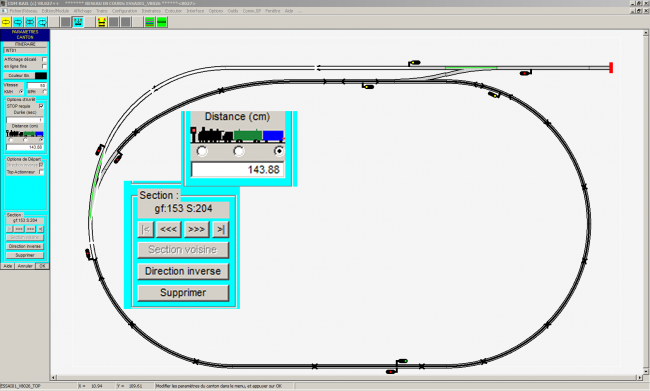Enable the Top-Actionneur checkbox
The image size is (650, 391).
tap(41, 172)
